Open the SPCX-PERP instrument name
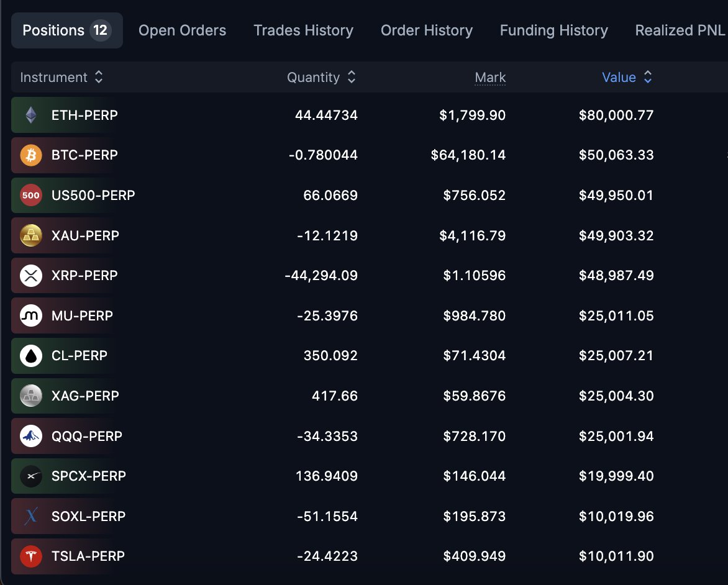728x585 pixels. [89, 476]
